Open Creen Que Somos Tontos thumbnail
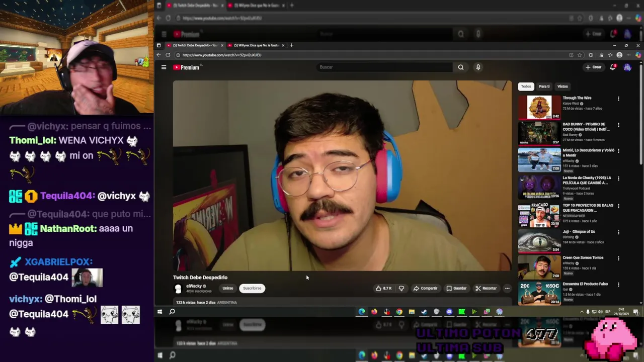644x362 pixels. click(x=539, y=267)
